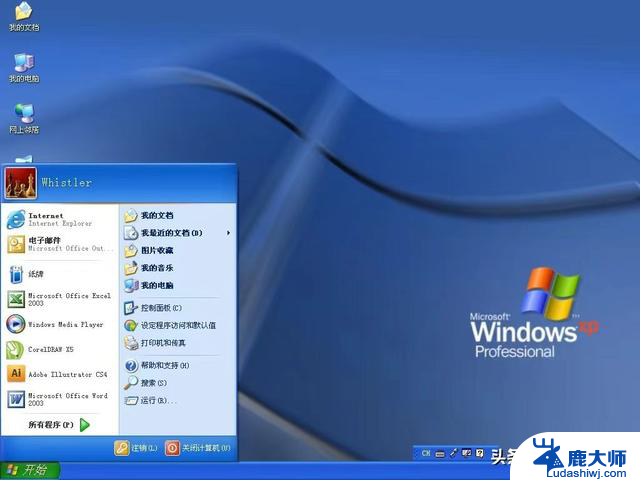Open 电子邮件 Microsoft Office Outlook
Viewport: 640px width, 480px height.
(x=60, y=244)
